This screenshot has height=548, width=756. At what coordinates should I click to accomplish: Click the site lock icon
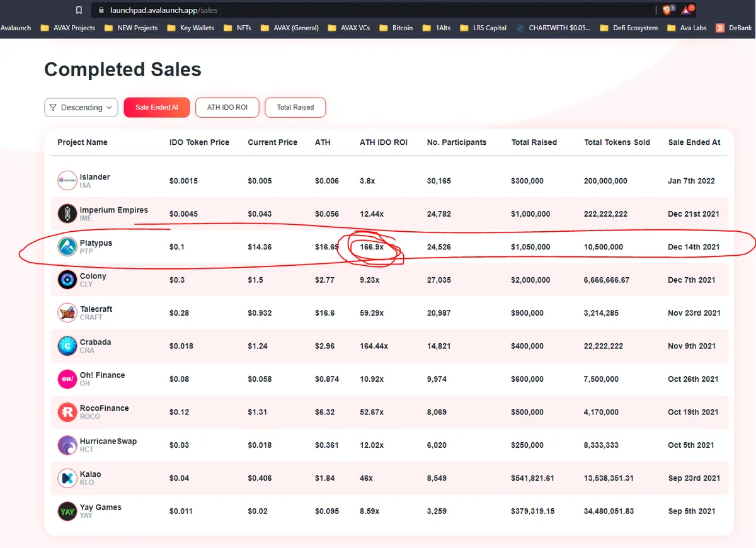[x=101, y=10]
